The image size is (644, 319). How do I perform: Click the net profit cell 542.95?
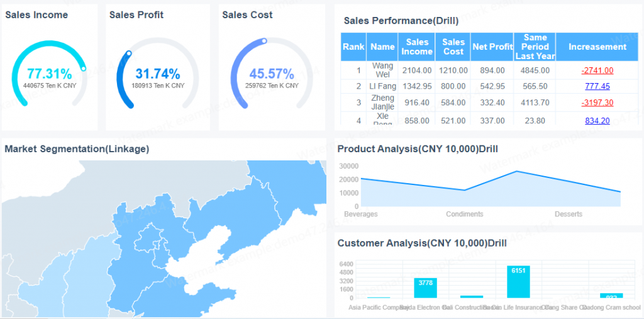coord(492,86)
